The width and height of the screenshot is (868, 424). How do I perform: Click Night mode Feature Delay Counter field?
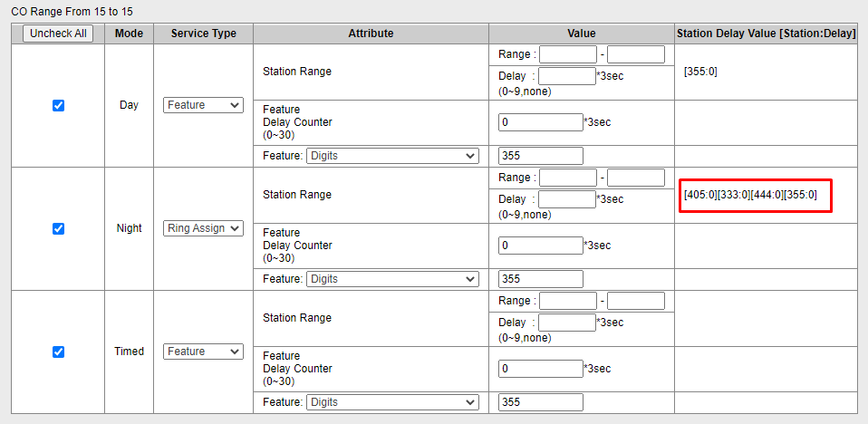(x=541, y=246)
